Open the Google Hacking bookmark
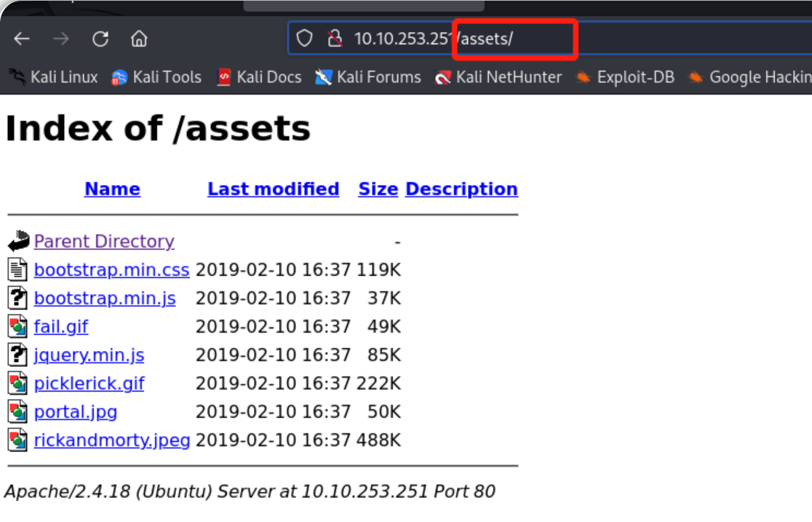This screenshot has width=812, height=522. pyautogui.click(x=750, y=77)
